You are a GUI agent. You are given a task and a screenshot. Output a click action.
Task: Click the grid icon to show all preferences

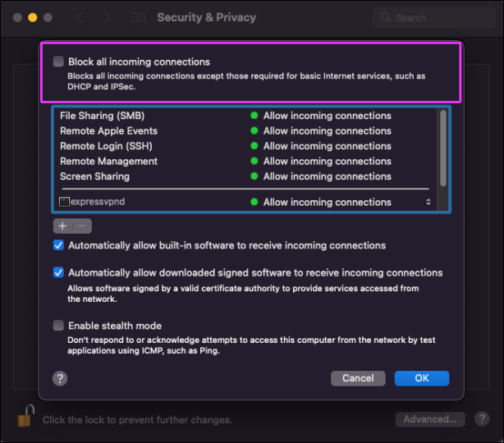139,17
